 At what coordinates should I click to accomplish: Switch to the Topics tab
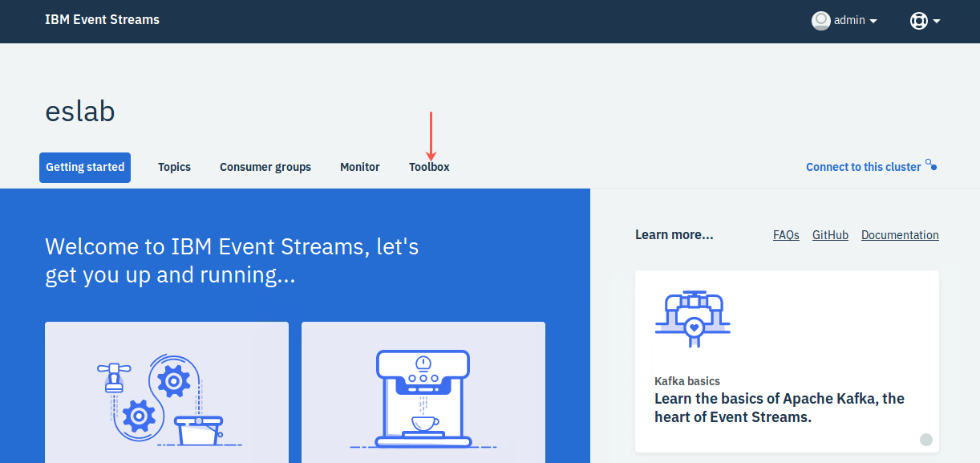[174, 167]
